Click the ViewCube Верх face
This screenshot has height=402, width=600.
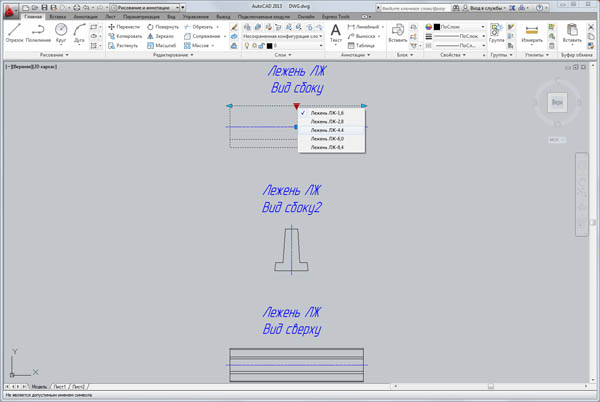[x=557, y=102]
